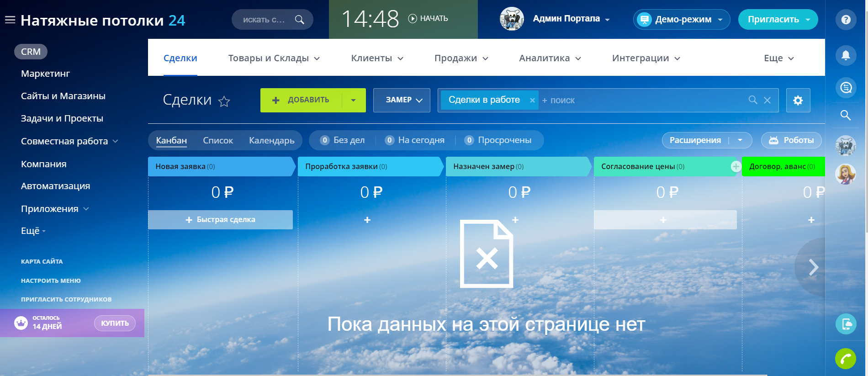Click the help question mark icon

point(846,20)
